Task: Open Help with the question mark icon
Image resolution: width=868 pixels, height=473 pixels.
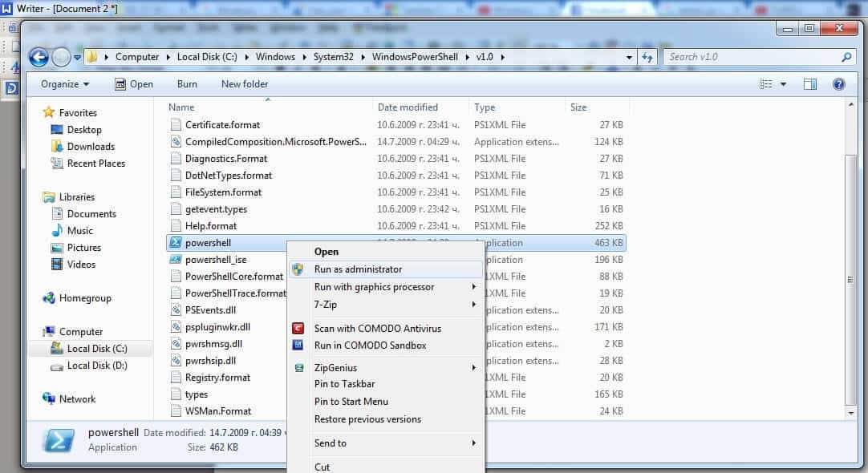Action: (x=838, y=84)
